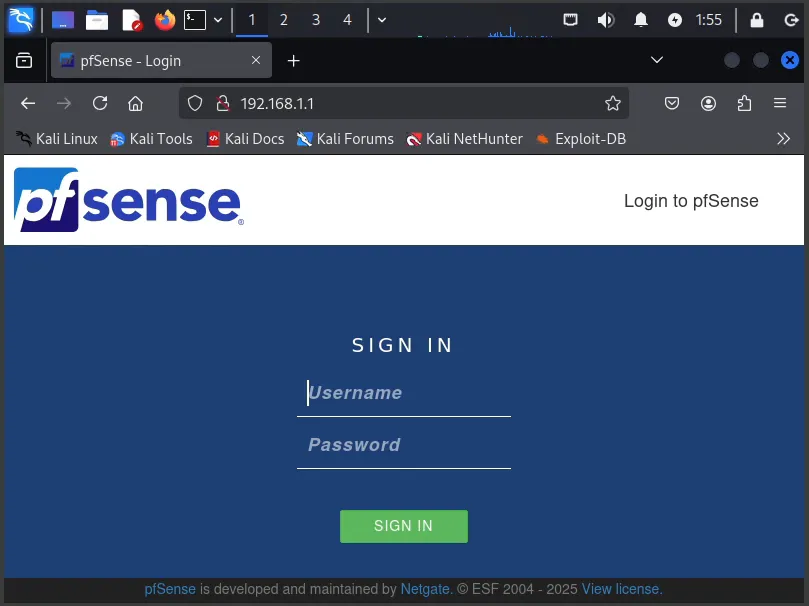Switch to workspace 4
The width and height of the screenshot is (809, 606).
tap(347, 20)
